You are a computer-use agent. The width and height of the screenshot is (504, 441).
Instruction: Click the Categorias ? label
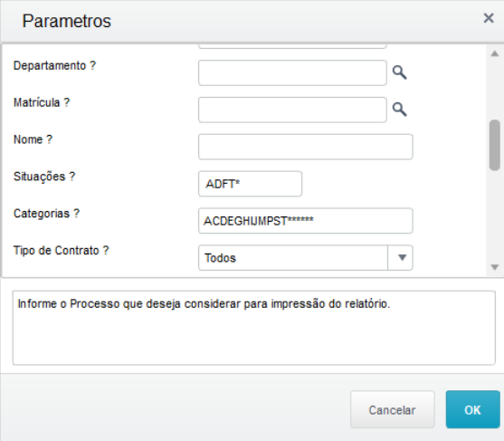click(46, 214)
